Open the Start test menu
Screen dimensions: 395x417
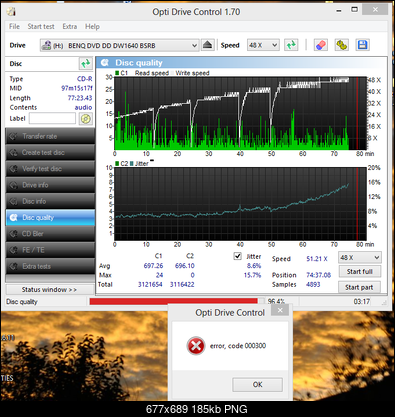coord(41,26)
